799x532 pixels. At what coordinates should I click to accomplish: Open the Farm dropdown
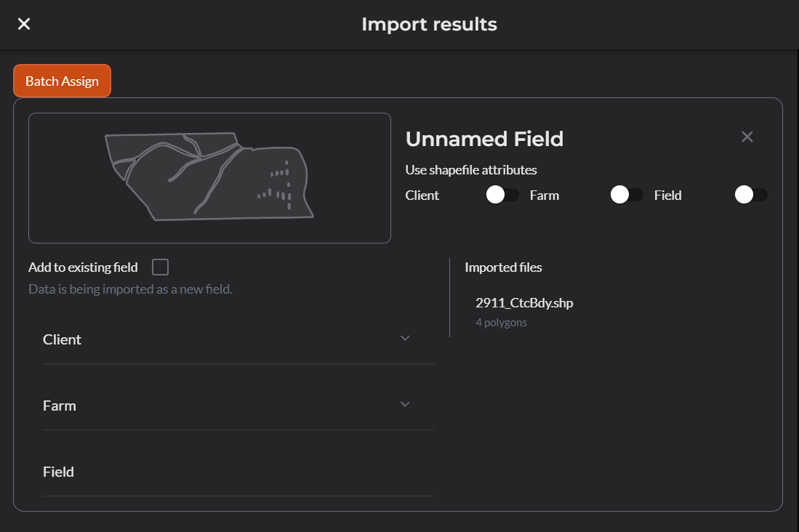(x=238, y=406)
